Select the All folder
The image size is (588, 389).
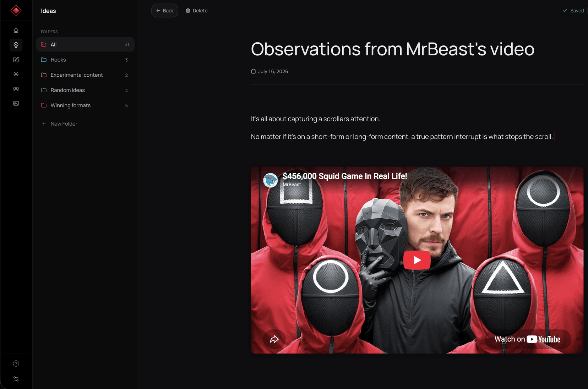click(x=85, y=45)
